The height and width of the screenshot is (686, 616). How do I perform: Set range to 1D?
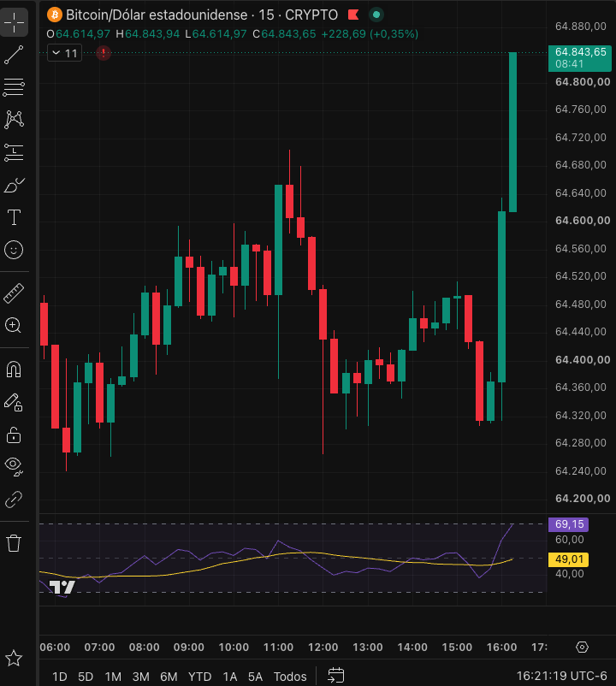click(60, 677)
